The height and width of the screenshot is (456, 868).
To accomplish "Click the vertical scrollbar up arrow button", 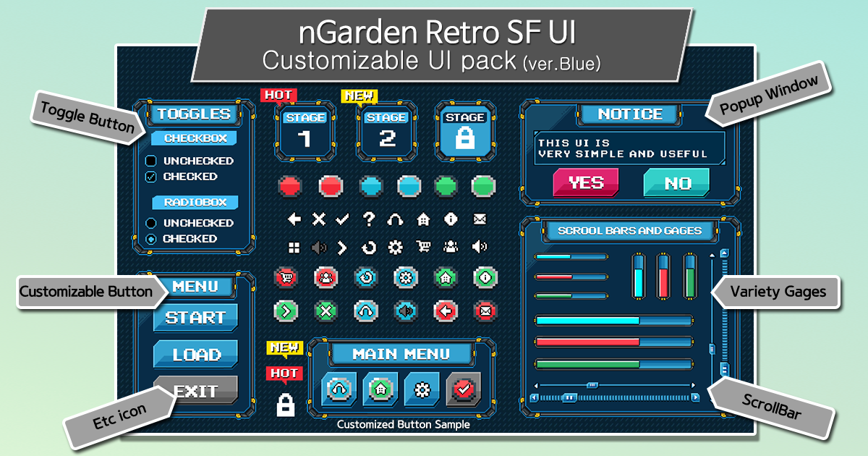I will click(724, 253).
